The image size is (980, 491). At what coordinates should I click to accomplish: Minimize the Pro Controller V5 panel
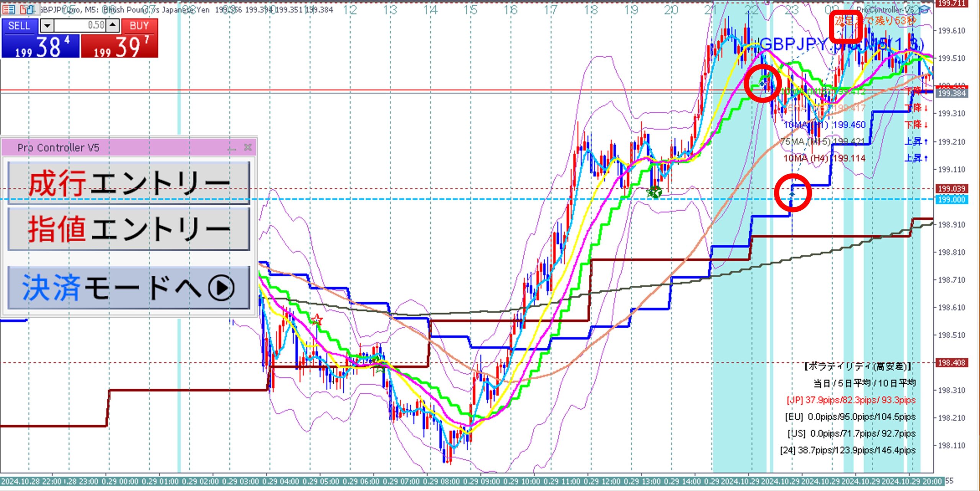(232, 148)
